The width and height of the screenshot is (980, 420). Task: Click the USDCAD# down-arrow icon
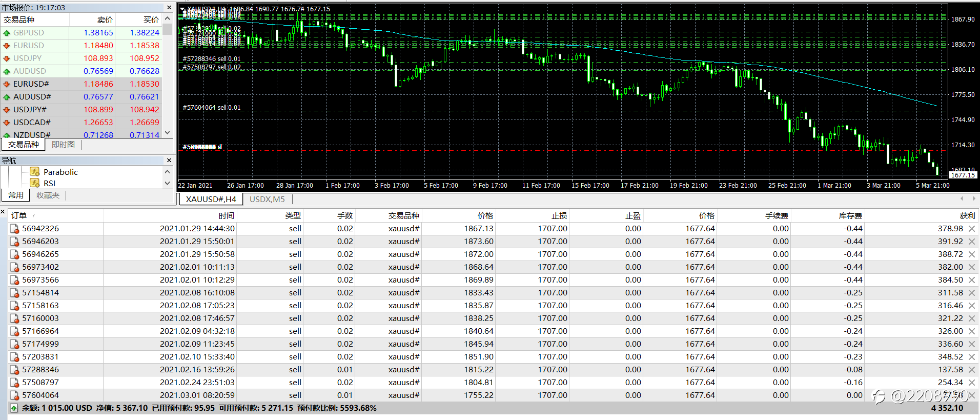coord(7,123)
